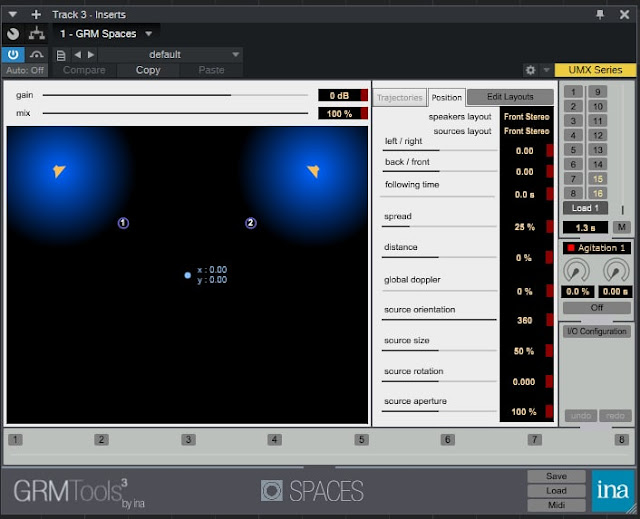The width and height of the screenshot is (640, 519).
Task: Toggle the M button beside 1.3 s
Action: click(622, 227)
